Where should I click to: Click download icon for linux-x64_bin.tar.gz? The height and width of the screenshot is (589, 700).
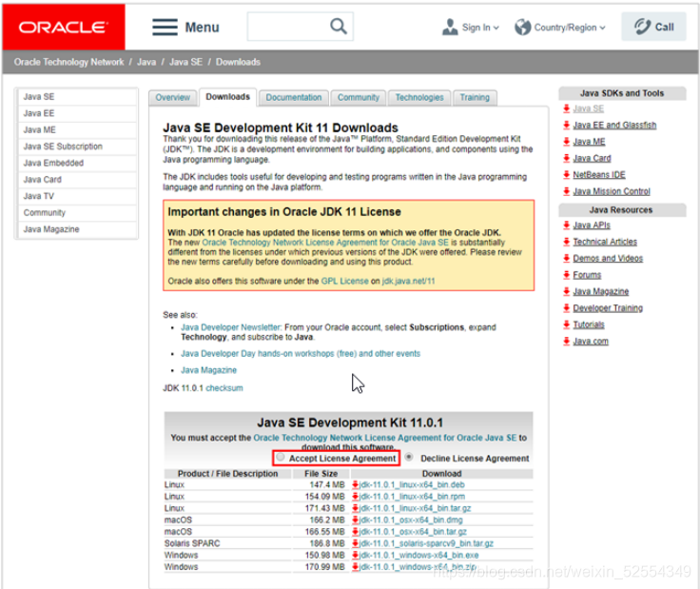356,508
